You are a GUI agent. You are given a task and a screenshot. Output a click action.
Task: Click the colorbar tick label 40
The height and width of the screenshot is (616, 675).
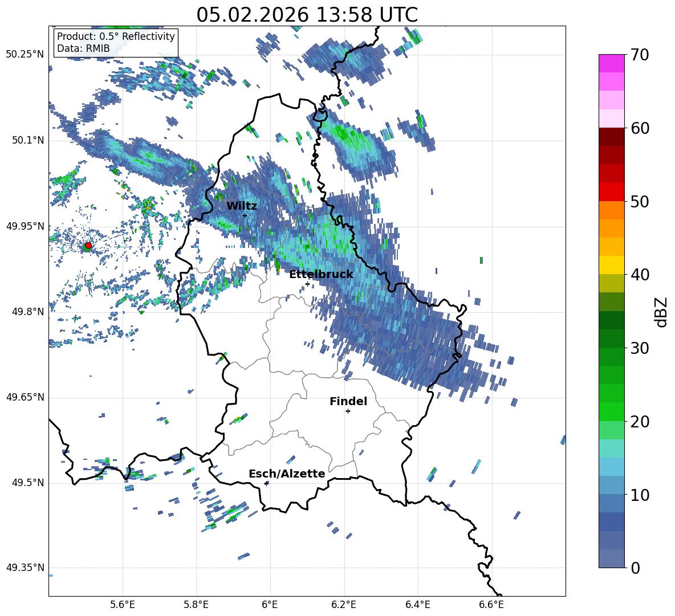coord(640,275)
